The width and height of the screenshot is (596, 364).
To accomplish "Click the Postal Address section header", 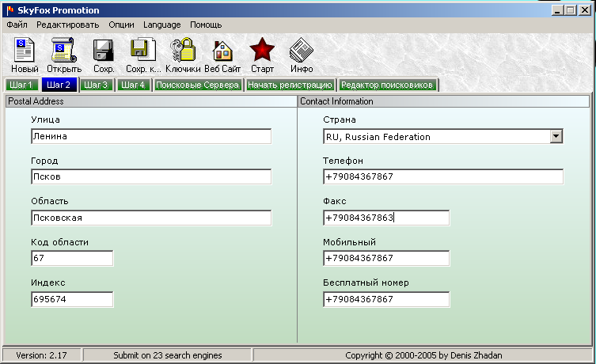I will tap(151, 101).
